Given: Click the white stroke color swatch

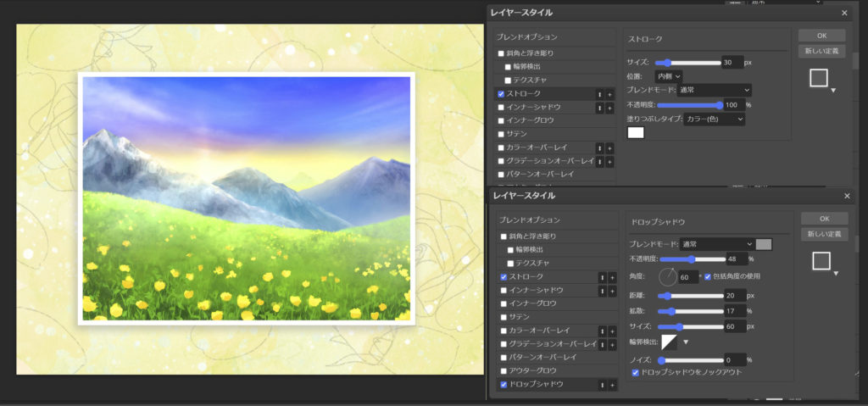Looking at the screenshot, I should [x=635, y=132].
